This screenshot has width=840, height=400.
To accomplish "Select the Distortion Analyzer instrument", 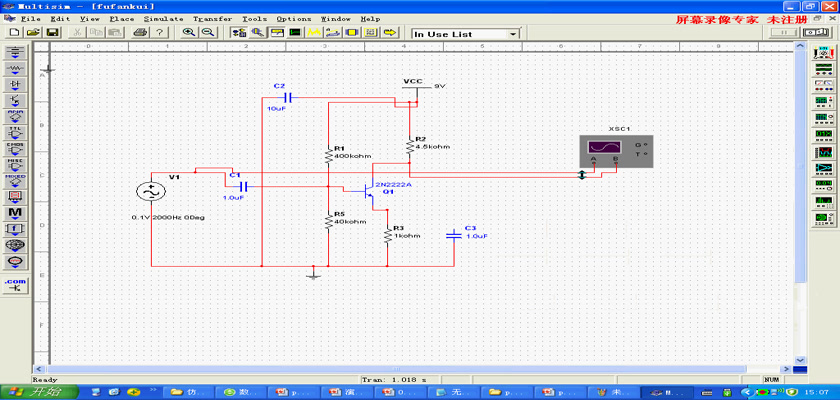I will coord(823,185).
